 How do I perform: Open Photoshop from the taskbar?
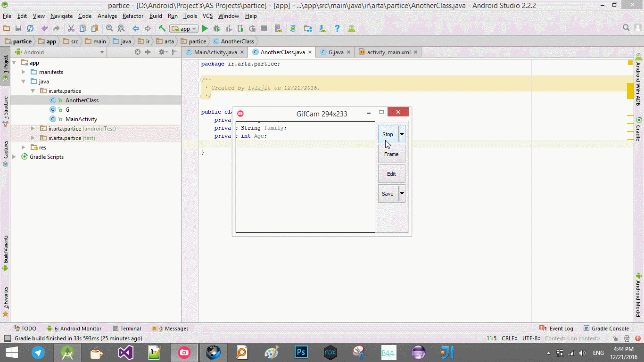click(301, 353)
